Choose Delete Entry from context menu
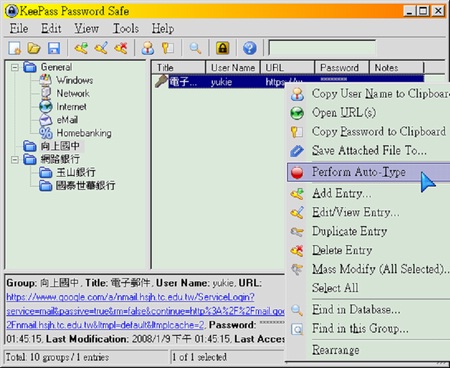The height and width of the screenshot is (368, 450). tap(368, 250)
